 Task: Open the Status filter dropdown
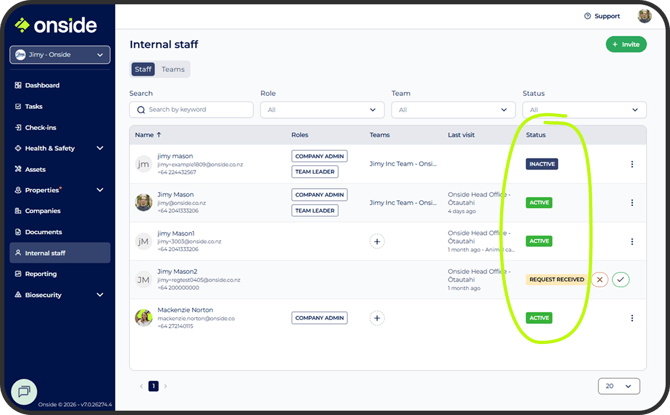click(x=584, y=110)
